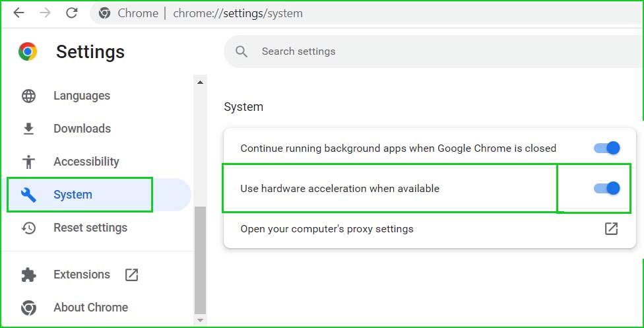Click the puzzle piece Extensions icon
Viewport: 644px width, 328px height.
click(x=28, y=275)
